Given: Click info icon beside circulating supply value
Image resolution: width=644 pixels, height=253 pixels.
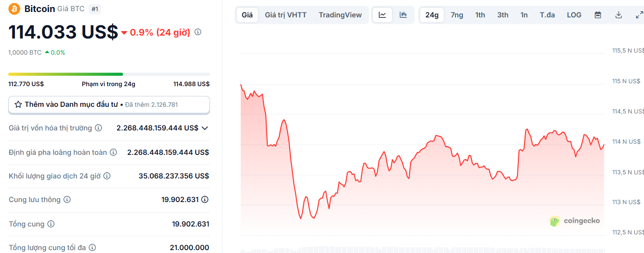Looking at the screenshot, I should click(x=205, y=200).
